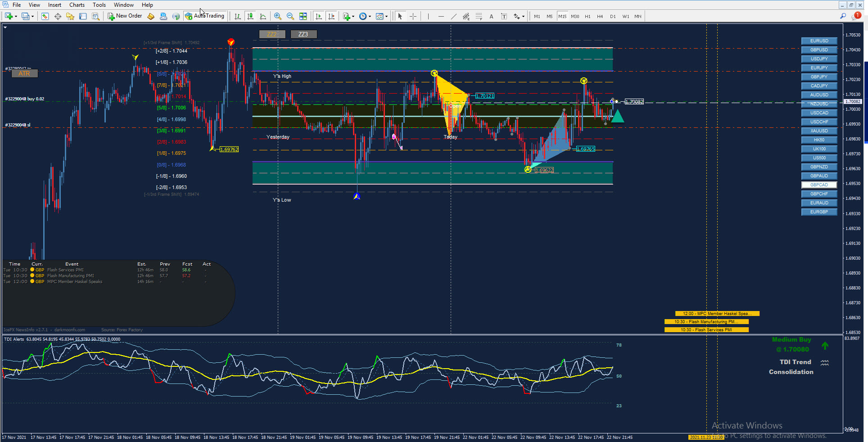Viewport: 868px width, 442px height.
Task: Select the Fibonacci retracement tool
Action: [x=479, y=16]
